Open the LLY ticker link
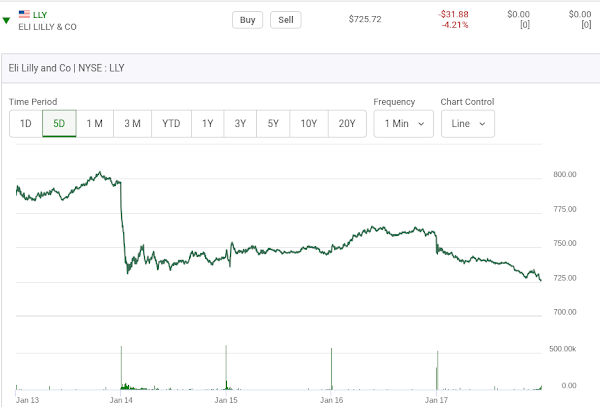This screenshot has height=407, width=600. pos(40,15)
